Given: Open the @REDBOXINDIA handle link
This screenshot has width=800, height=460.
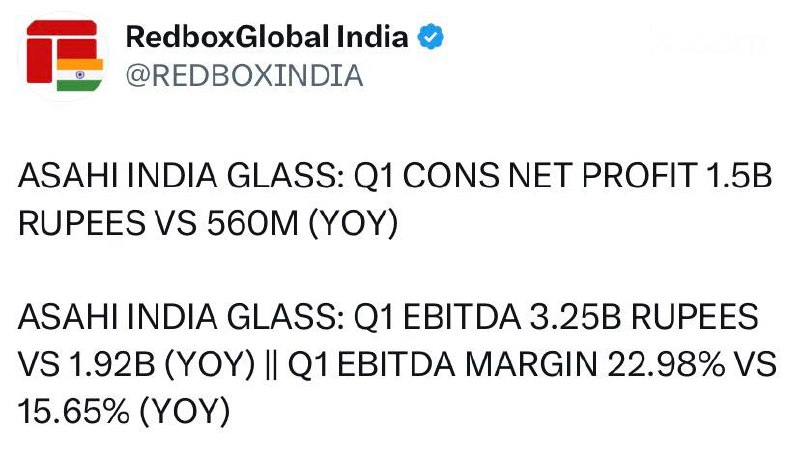Looking at the screenshot, I should point(244,76).
